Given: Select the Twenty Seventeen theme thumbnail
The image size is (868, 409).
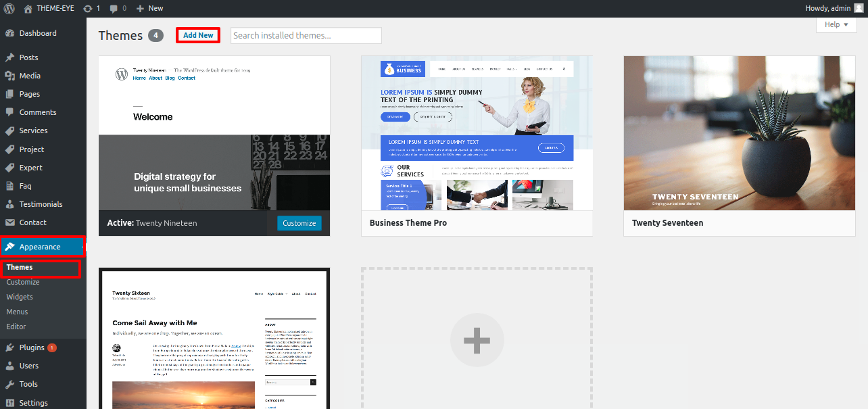Looking at the screenshot, I should [740, 133].
